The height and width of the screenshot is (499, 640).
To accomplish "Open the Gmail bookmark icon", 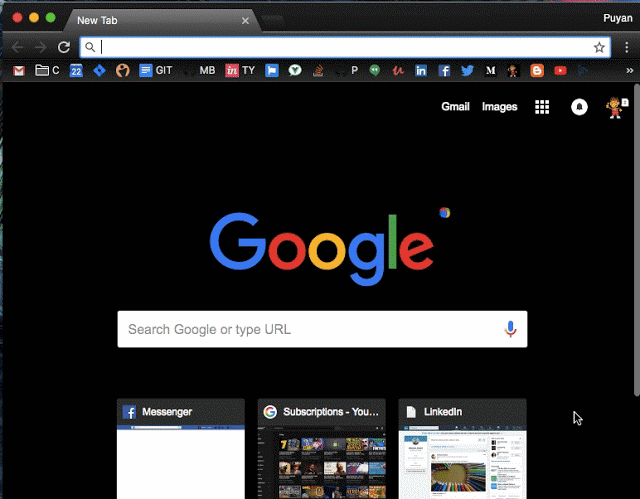I will pyautogui.click(x=19, y=71).
